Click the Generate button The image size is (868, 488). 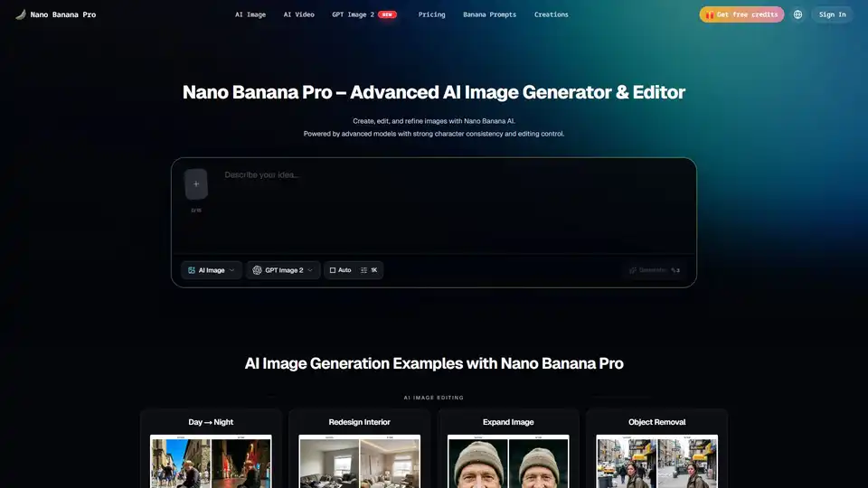pyautogui.click(x=654, y=270)
